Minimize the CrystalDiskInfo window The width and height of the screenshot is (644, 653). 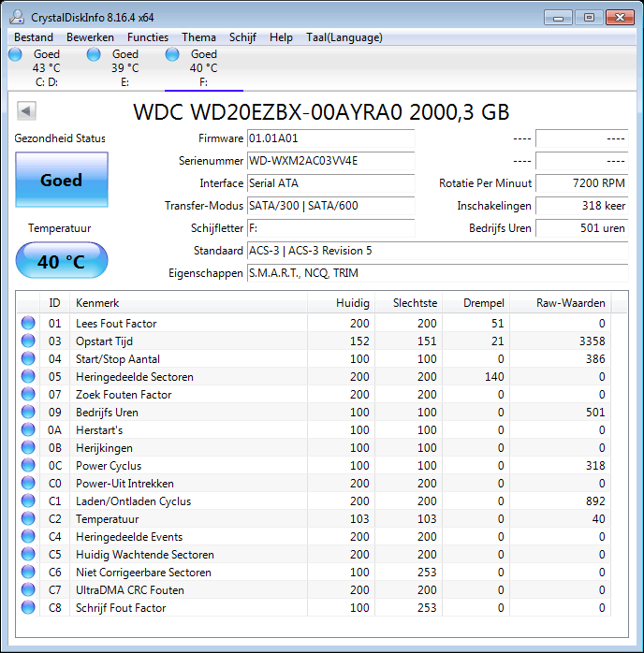pos(558,18)
